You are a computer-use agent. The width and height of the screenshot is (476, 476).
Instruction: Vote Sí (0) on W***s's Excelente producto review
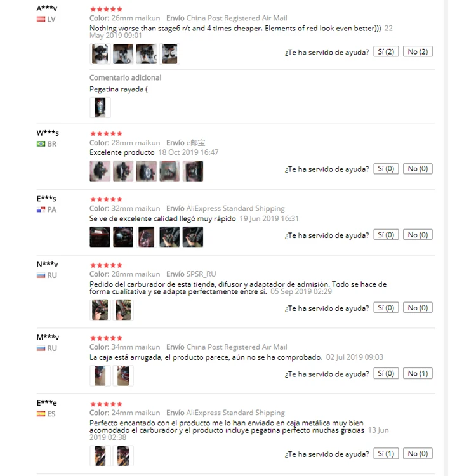(x=386, y=169)
